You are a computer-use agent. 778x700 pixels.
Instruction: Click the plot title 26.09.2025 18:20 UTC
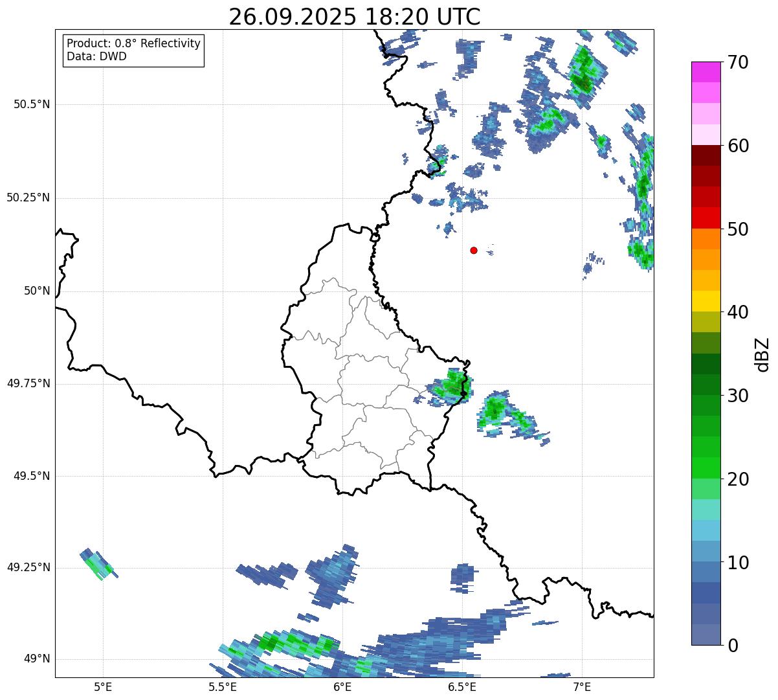tap(355, 17)
